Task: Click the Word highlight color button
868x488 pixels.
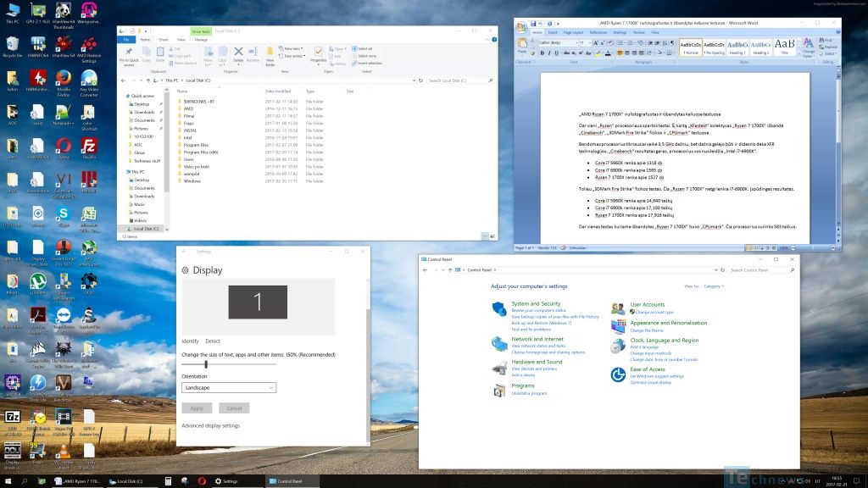Action: pyautogui.click(x=598, y=53)
